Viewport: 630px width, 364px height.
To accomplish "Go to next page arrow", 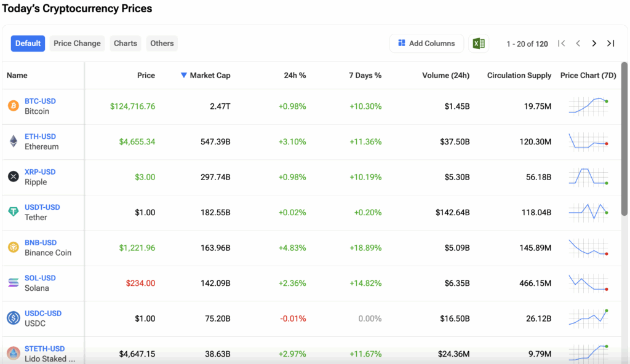I will (x=594, y=44).
